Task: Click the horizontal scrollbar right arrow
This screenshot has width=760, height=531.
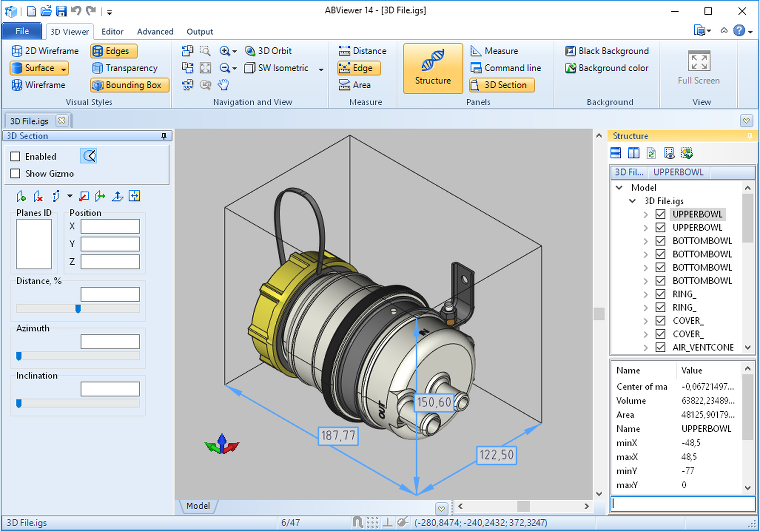Action: click(586, 506)
